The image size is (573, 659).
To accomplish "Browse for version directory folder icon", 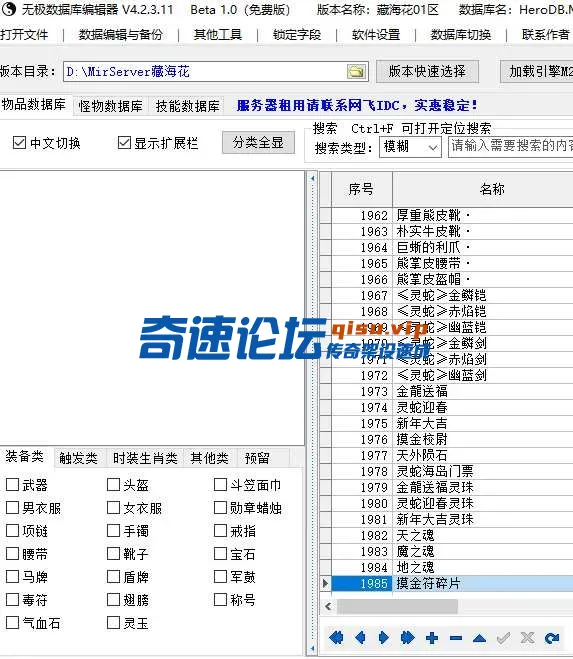I will [356, 71].
